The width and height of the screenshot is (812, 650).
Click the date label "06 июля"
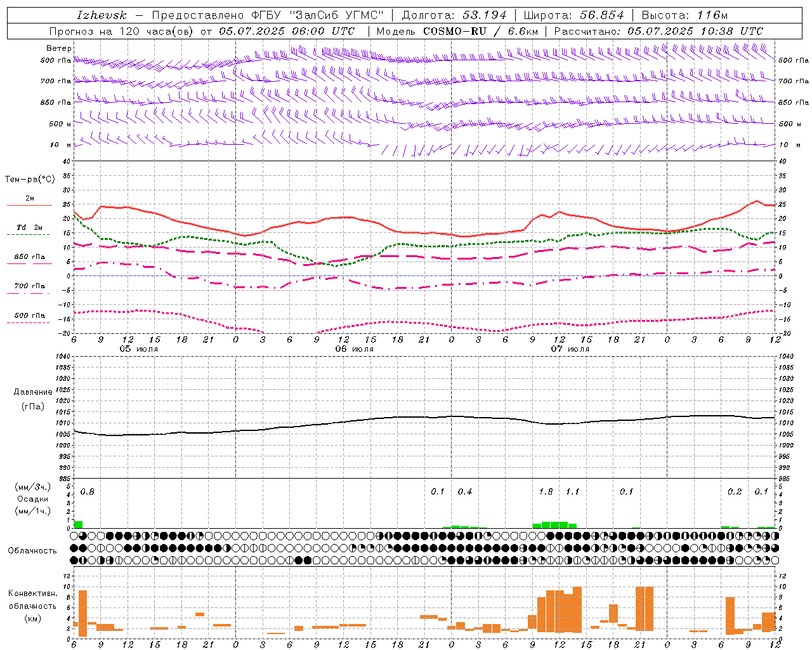point(354,349)
